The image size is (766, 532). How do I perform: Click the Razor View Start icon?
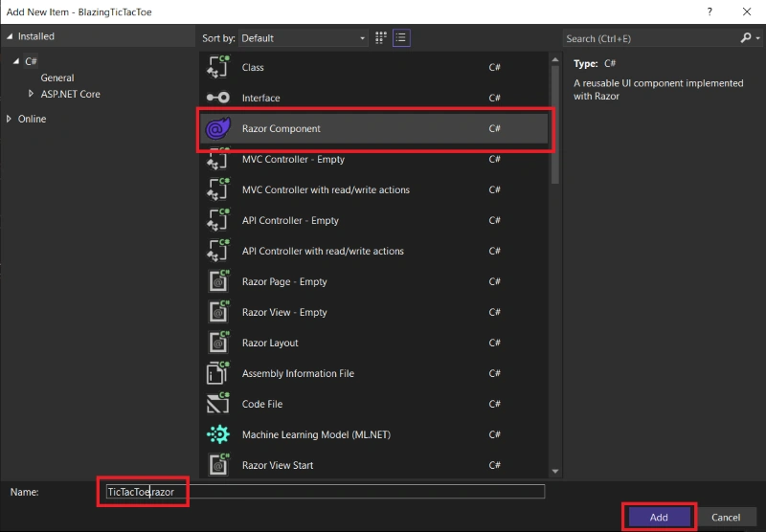tap(218, 465)
